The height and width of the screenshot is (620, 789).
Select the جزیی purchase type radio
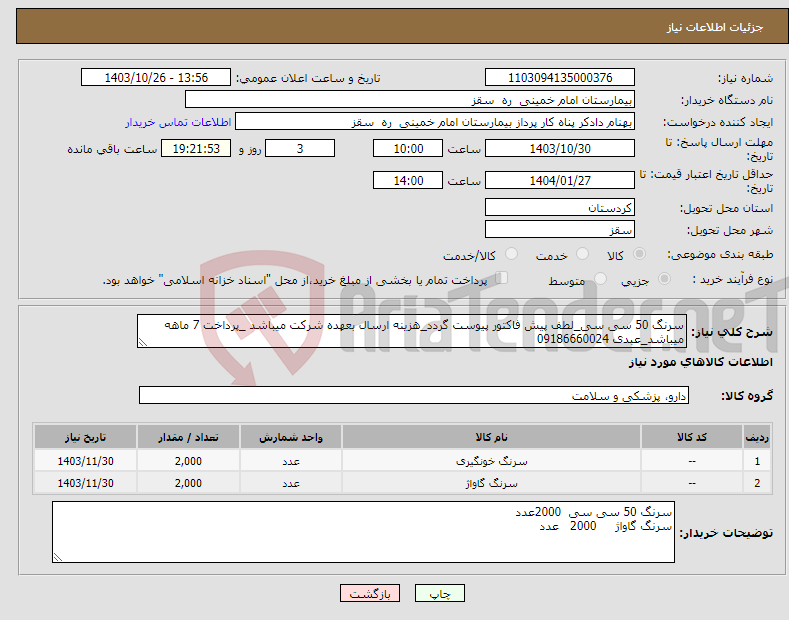pyautogui.click(x=664, y=279)
